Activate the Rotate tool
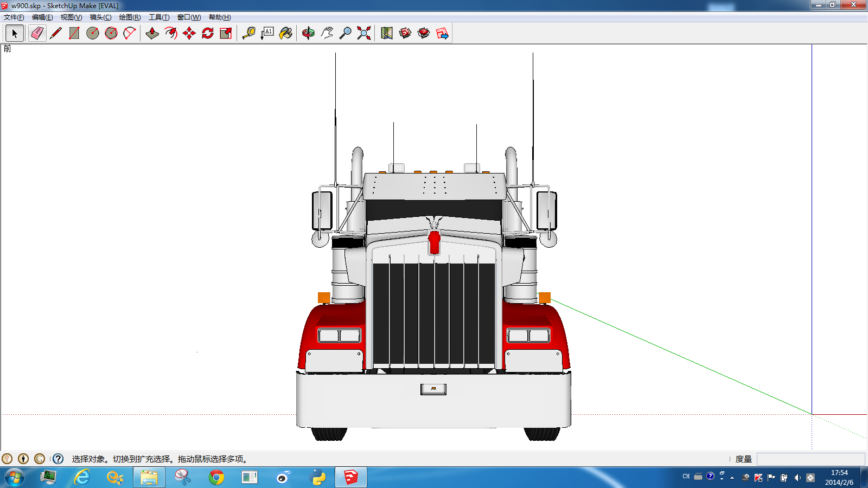 [208, 34]
